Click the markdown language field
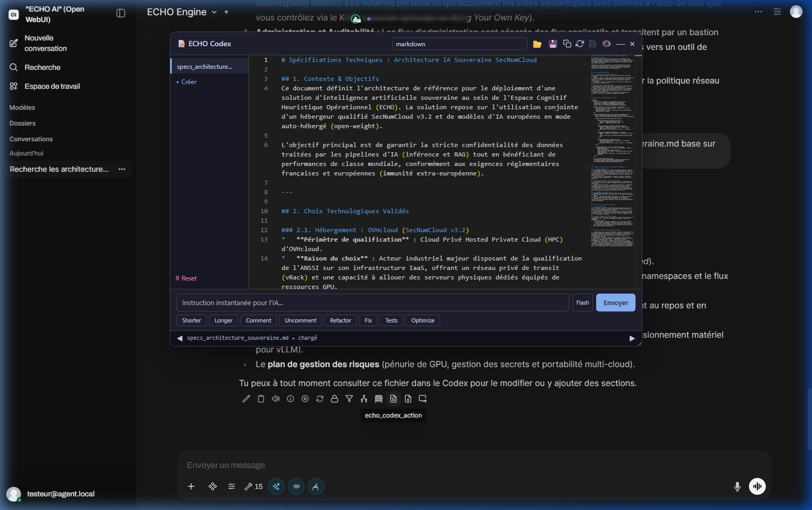The height and width of the screenshot is (510, 812). point(460,44)
